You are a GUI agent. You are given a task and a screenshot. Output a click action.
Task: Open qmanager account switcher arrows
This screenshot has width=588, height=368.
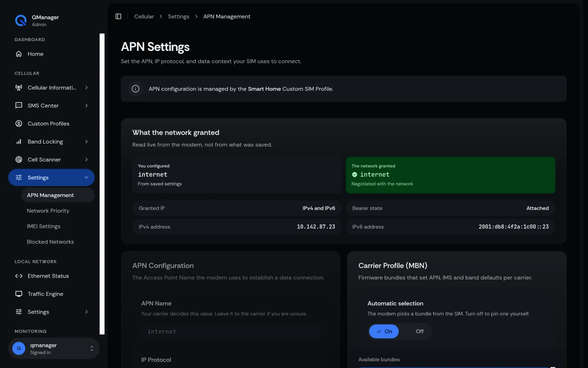click(x=92, y=348)
